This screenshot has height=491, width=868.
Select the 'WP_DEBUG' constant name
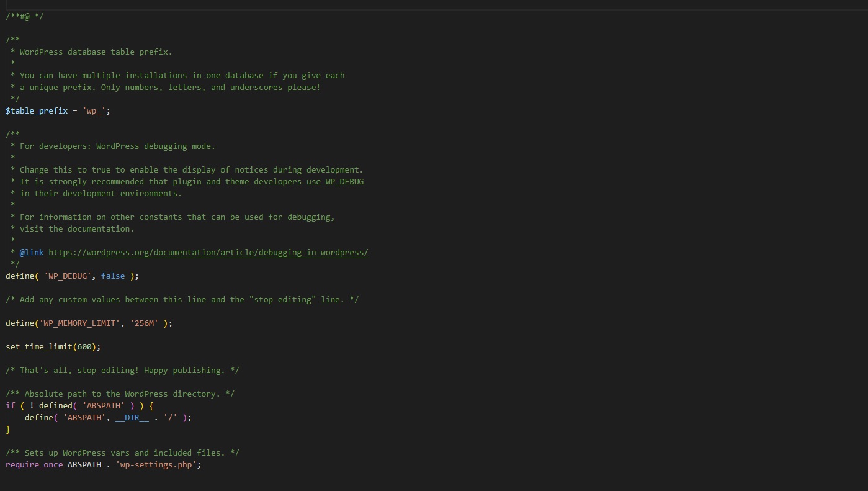click(x=68, y=276)
